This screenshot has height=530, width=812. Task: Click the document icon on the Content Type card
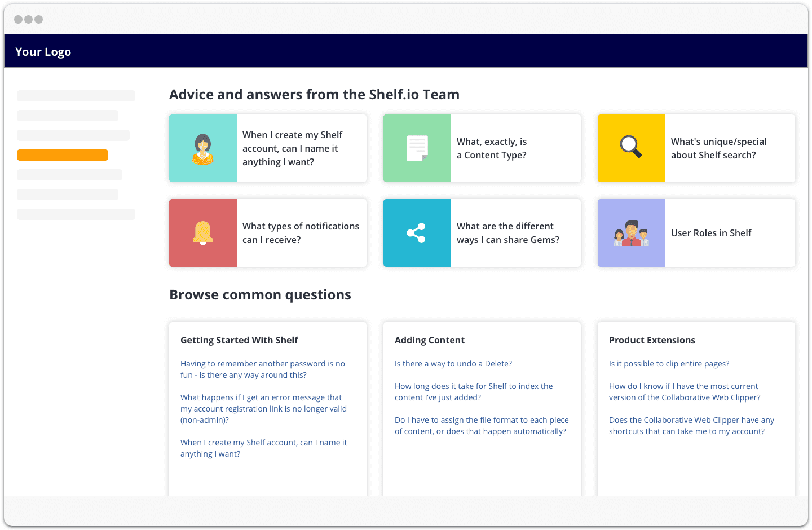click(x=417, y=148)
